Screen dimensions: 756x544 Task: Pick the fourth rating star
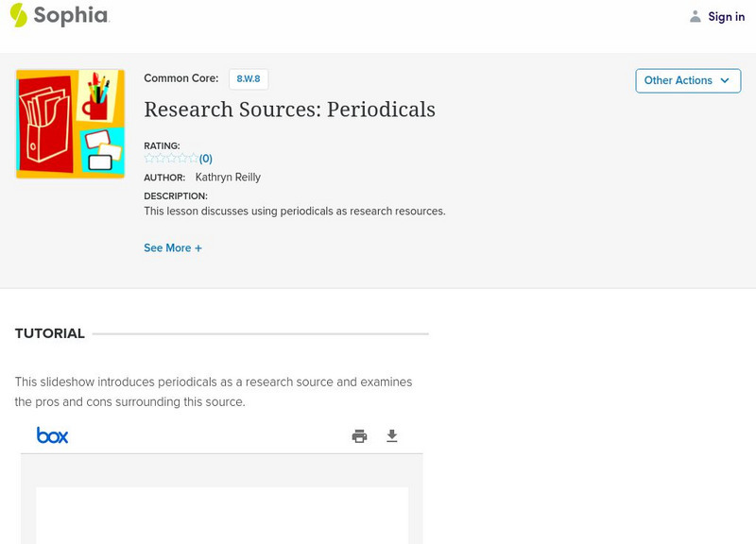click(x=182, y=159)
